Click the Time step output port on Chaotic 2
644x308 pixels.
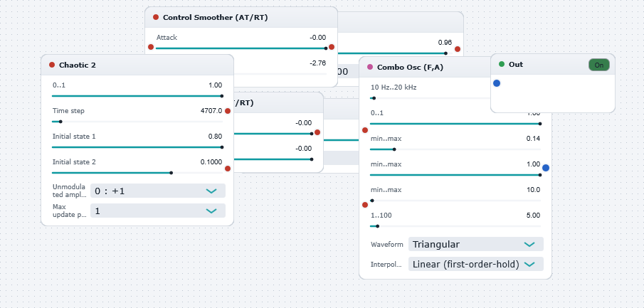pyautogui.click(x=228, y=111)
